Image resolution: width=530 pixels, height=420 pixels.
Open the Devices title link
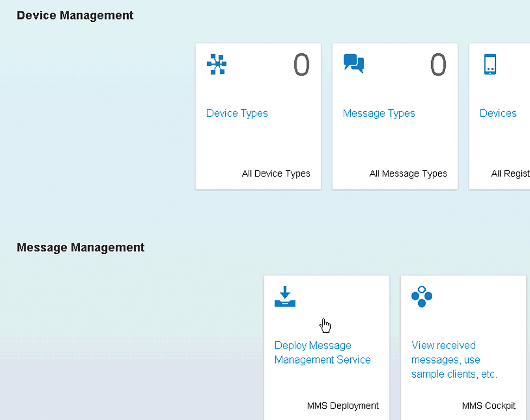pyautogui.click(x=497, y=113)
